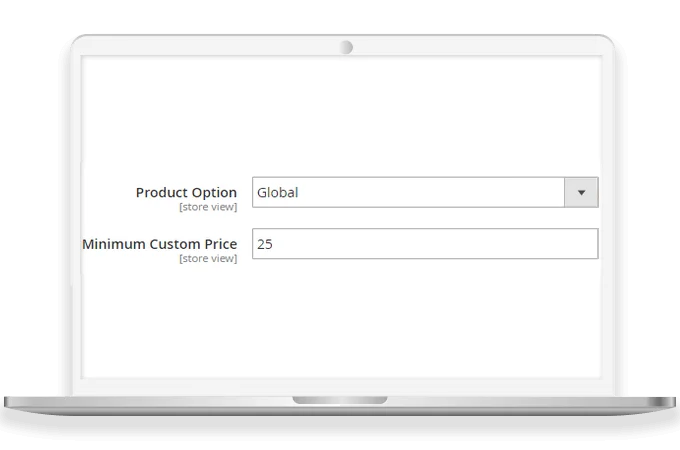The height and width of the screenshot is (450, 680).
Task: Click the word Product in the first label
Action: click(160, 192)
